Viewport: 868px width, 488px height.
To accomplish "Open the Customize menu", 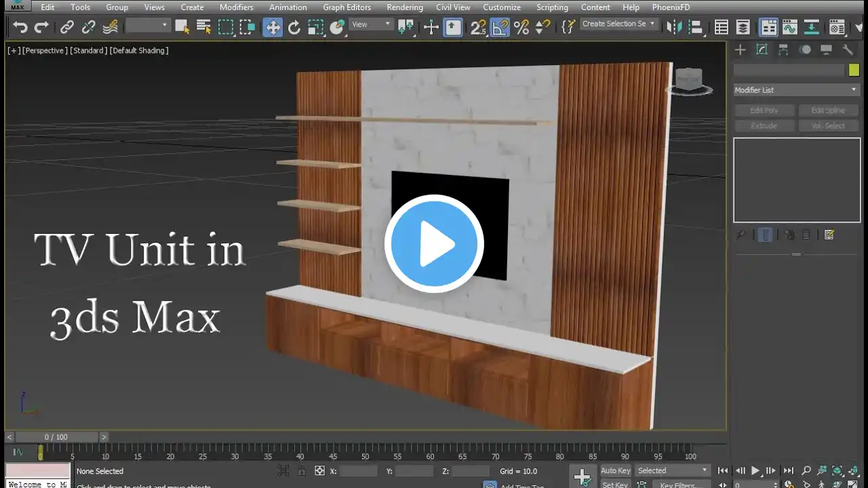I will pos(502,7).
